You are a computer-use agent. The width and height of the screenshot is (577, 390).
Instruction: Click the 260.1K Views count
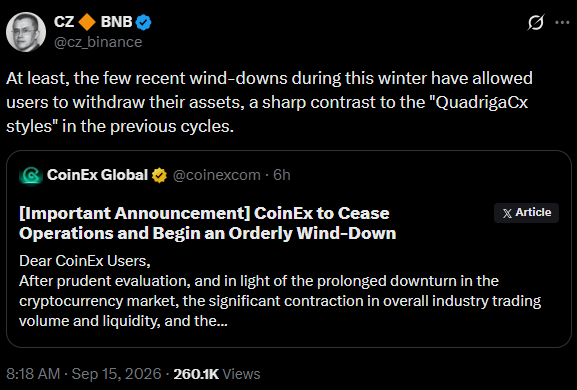point(217,374)
